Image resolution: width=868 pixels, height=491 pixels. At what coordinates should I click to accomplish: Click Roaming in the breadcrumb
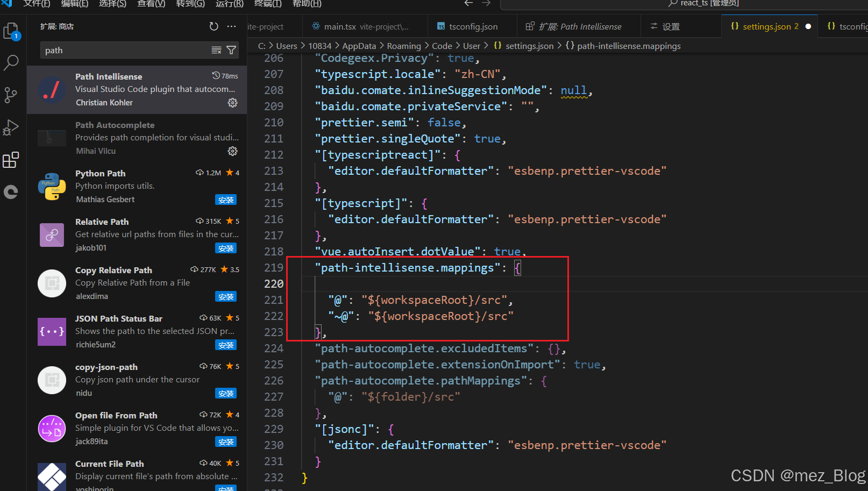pyautogui.click(x=404, y=46)
